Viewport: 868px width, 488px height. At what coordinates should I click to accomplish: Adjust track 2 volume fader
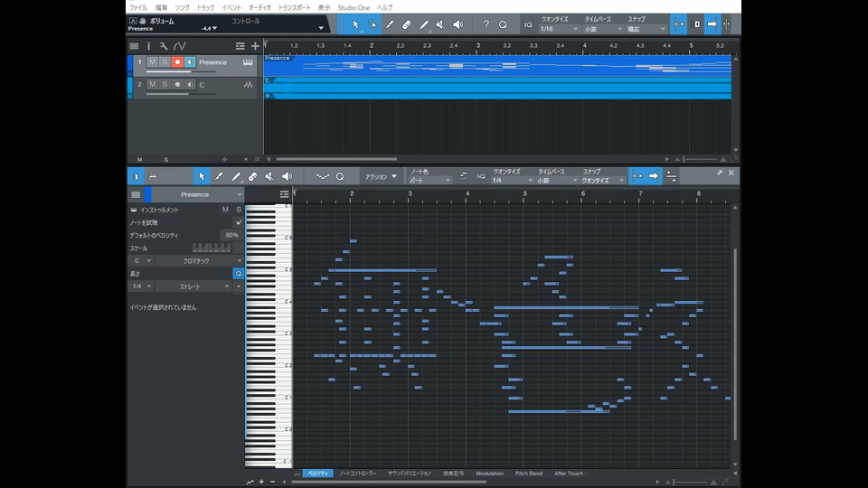coord(180,94)
